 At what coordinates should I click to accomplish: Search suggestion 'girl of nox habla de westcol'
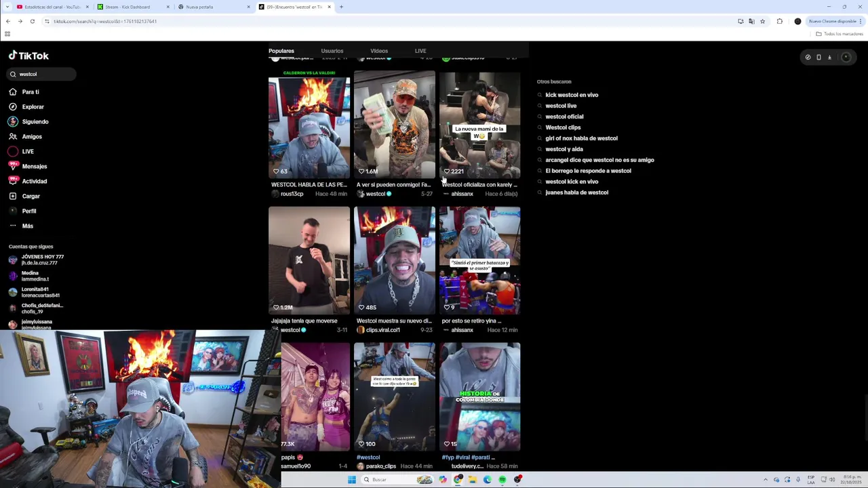pyautogui.click(x=581, y=138)
